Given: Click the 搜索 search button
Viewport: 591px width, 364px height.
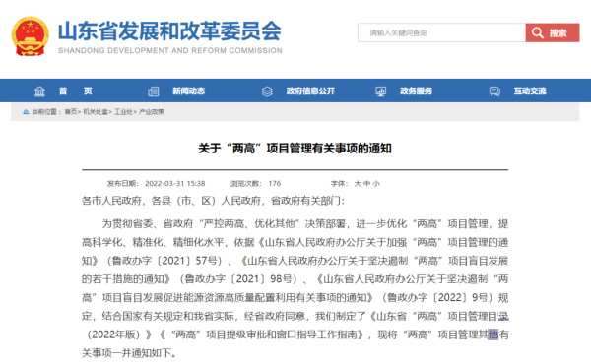Looking at the screenshot, I should 553,32.
